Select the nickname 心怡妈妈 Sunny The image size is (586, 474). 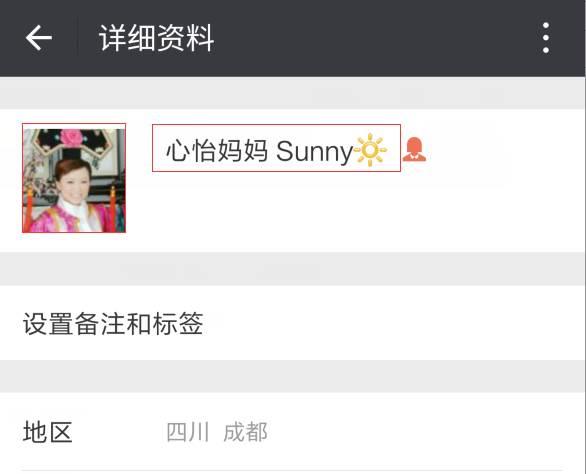click(x=276, y=148)
